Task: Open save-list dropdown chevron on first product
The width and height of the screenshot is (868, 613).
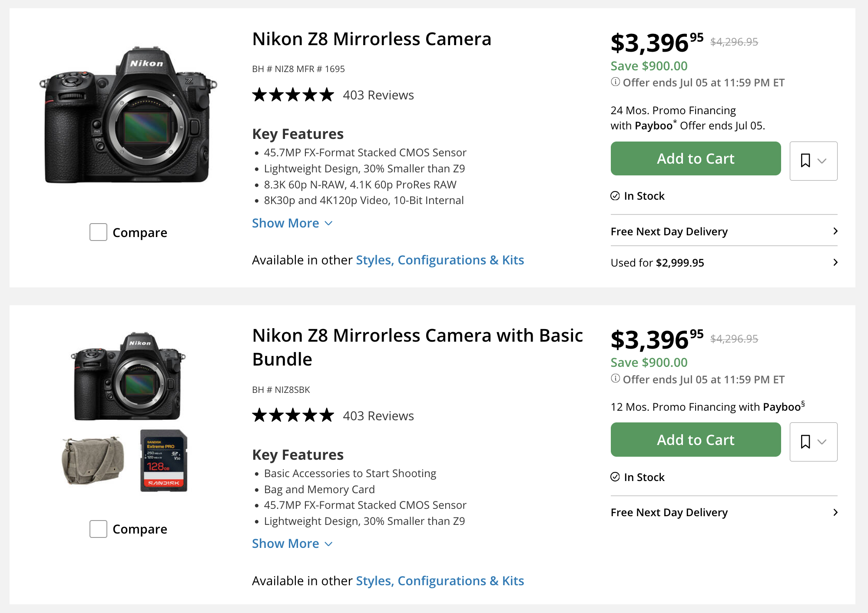Action: (822, 161)
